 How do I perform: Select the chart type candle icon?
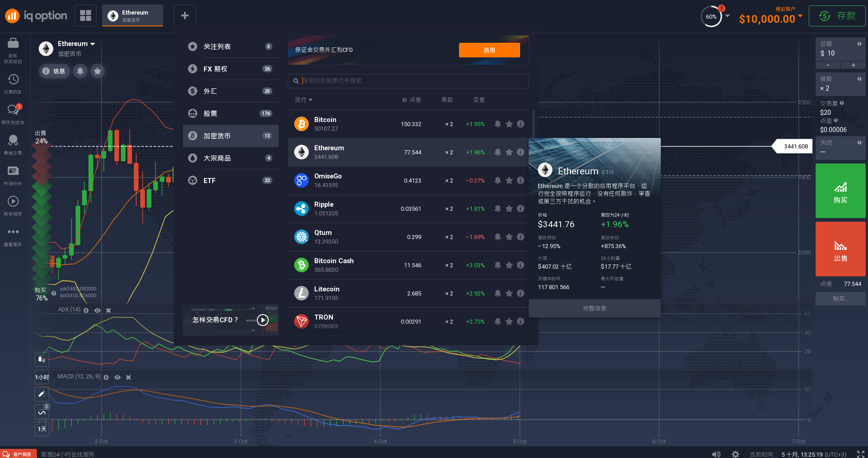(x=42, y=360)
